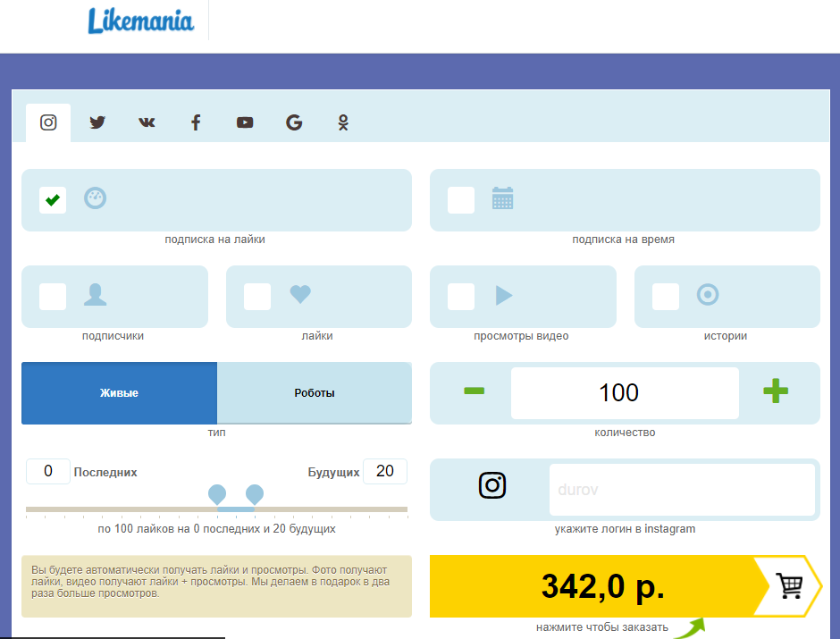This screenshot has width=840, height=639.
Task: Click the Instagram login input field
Action: (x=681, y=490)
